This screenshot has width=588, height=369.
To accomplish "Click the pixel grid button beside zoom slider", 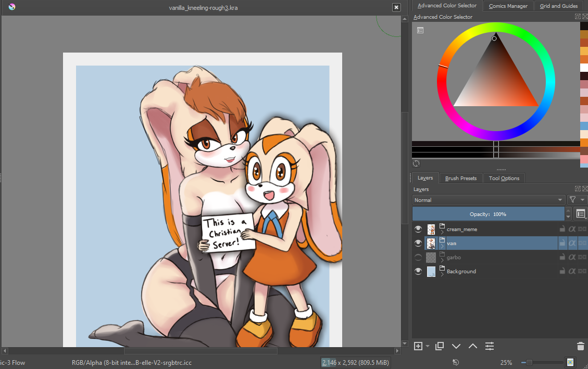I will pyautogui.click(x=570, y=362).
